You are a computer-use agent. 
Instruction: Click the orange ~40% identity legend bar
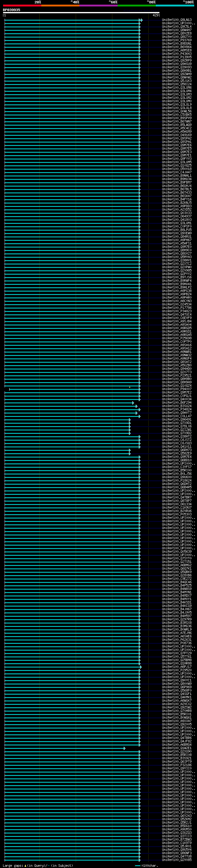(60, 6)
